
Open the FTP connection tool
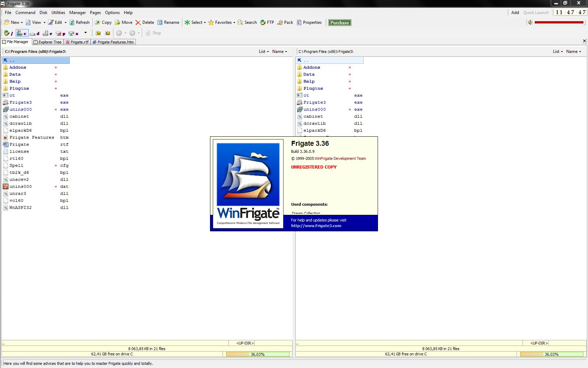click(267, 22)
